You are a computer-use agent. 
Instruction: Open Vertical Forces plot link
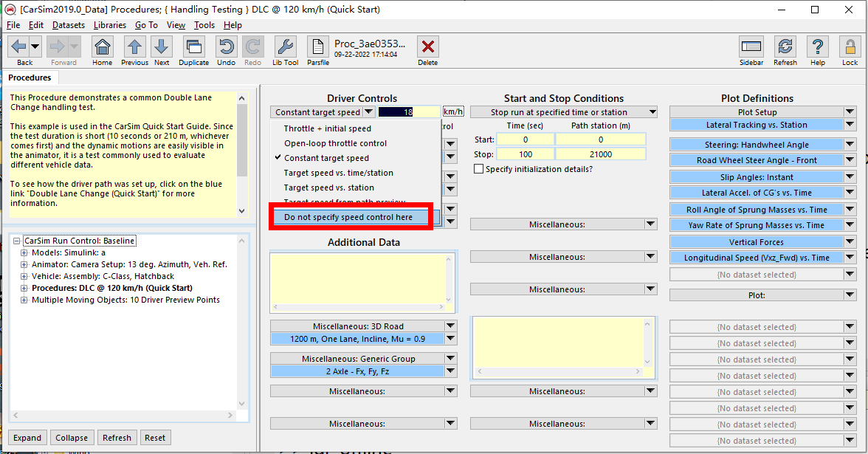coord(757,242)
